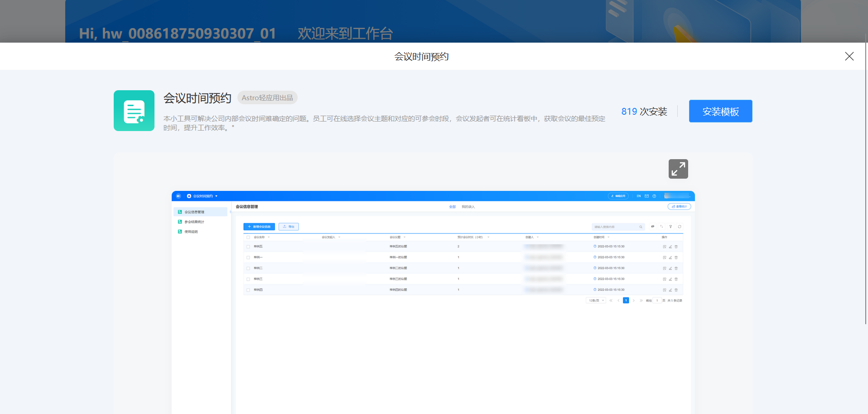Viewport: 868px width, 414px height.
Task: Click the Hi, hw_008618750930307_01 greeting in background
Action: [178, 34]
